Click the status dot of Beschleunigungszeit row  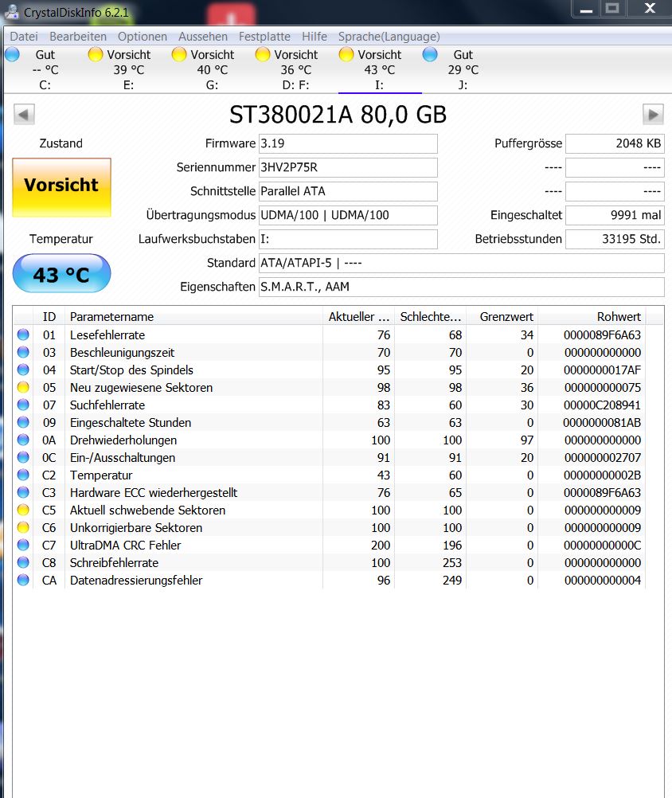[x=23, y=352]
